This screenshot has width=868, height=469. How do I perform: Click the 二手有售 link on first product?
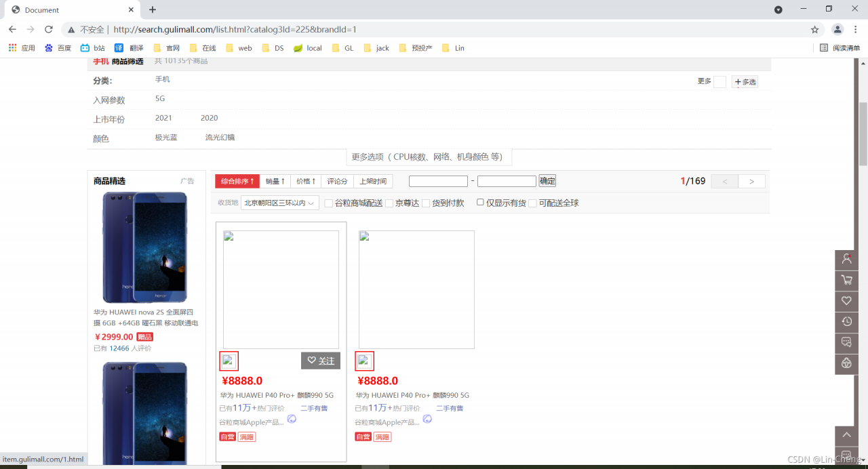(315, 408)
